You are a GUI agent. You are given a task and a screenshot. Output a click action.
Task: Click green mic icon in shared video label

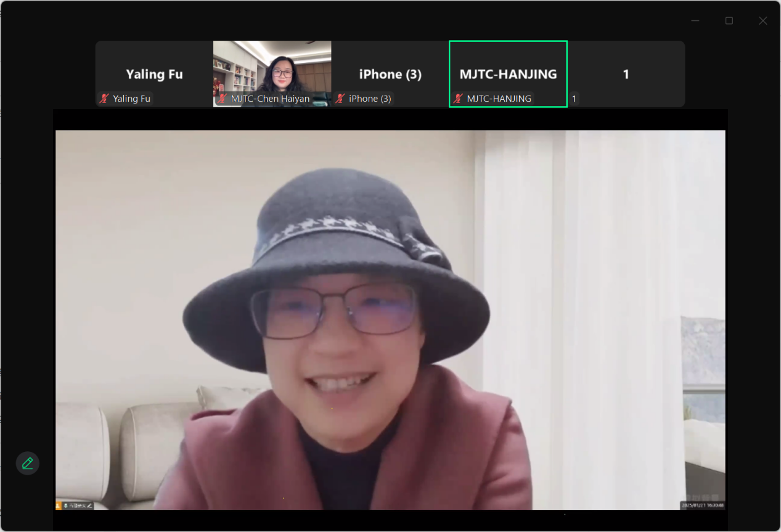pos(65,505)
